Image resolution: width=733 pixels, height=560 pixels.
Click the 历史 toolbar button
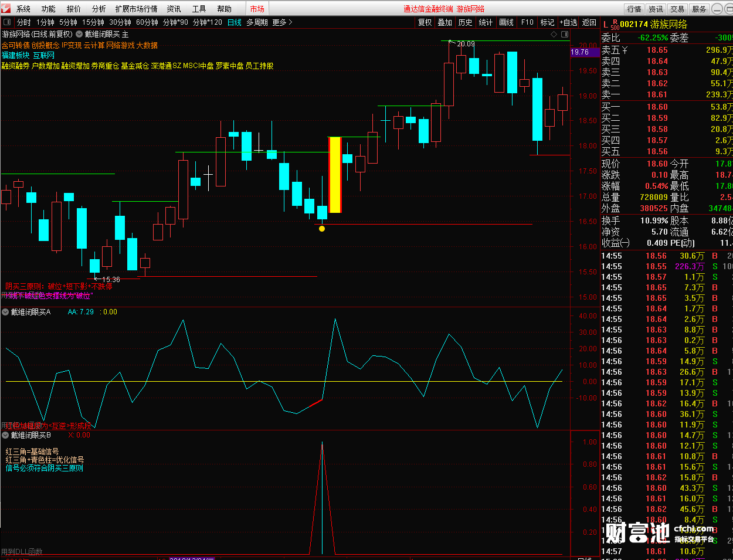(x=466, y=22)
